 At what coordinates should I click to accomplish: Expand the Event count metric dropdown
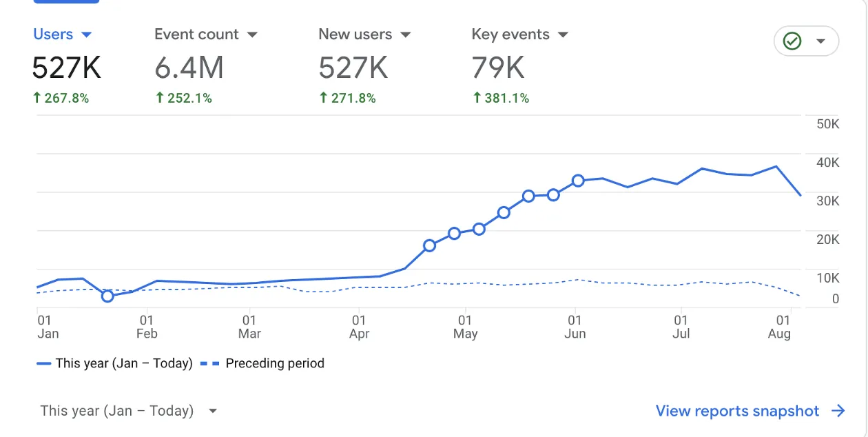[x=251, y=34]
